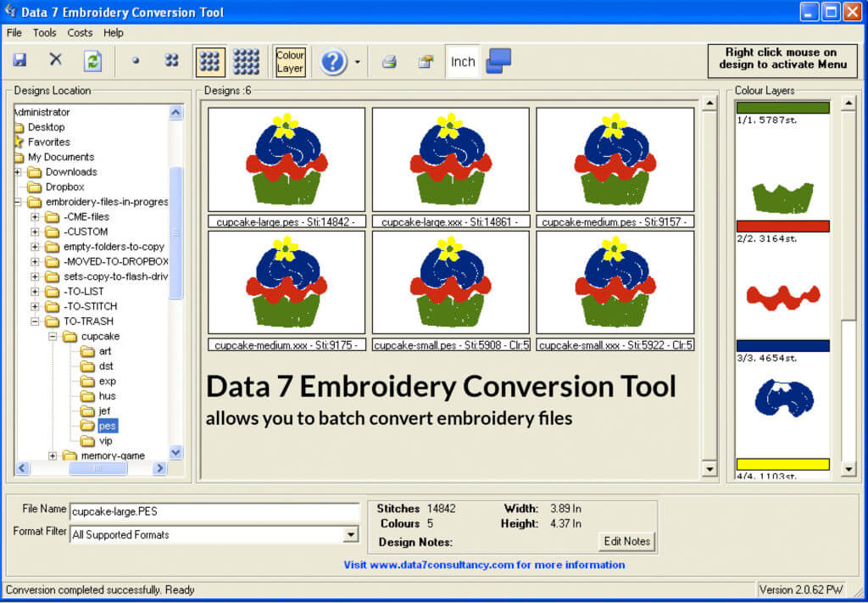
Task: Switch to the medium thumbnail grid view
Action: coord(209,60)
